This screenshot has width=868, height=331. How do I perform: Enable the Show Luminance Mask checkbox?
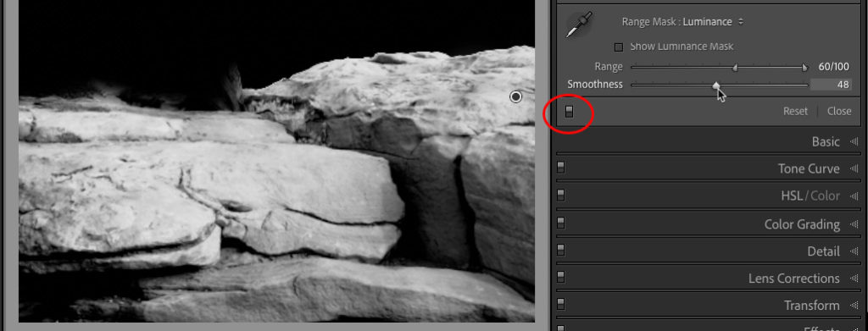[619, 47]
